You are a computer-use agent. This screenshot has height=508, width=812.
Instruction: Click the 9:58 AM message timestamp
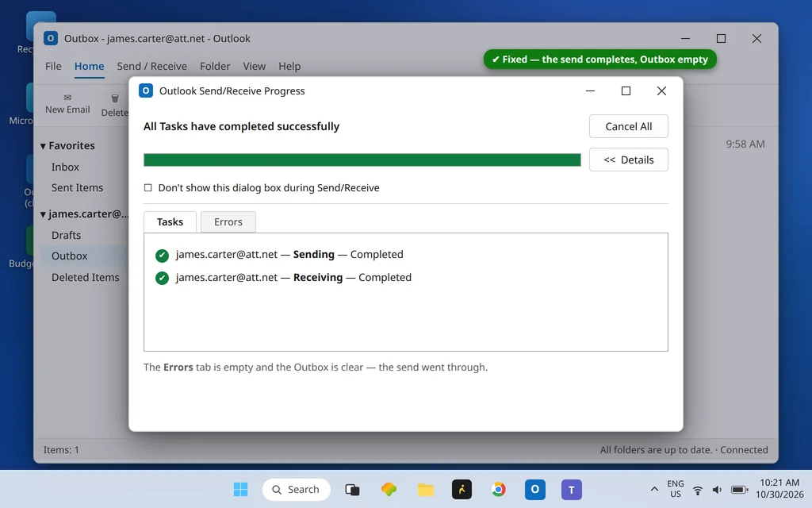tap(745, 144)
